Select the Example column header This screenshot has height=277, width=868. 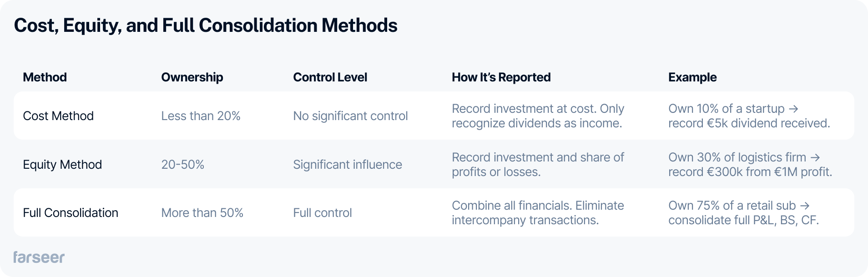coord(692,77)
